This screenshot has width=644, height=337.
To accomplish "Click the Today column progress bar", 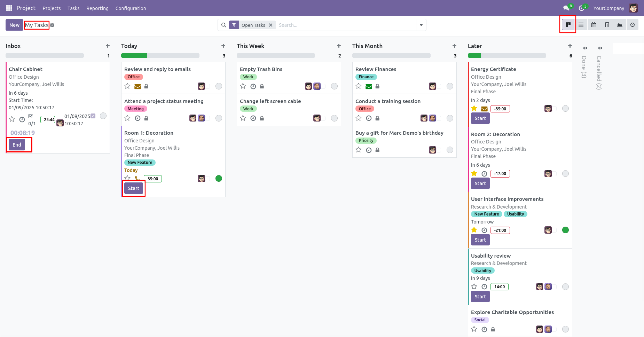I will (160, 56).
